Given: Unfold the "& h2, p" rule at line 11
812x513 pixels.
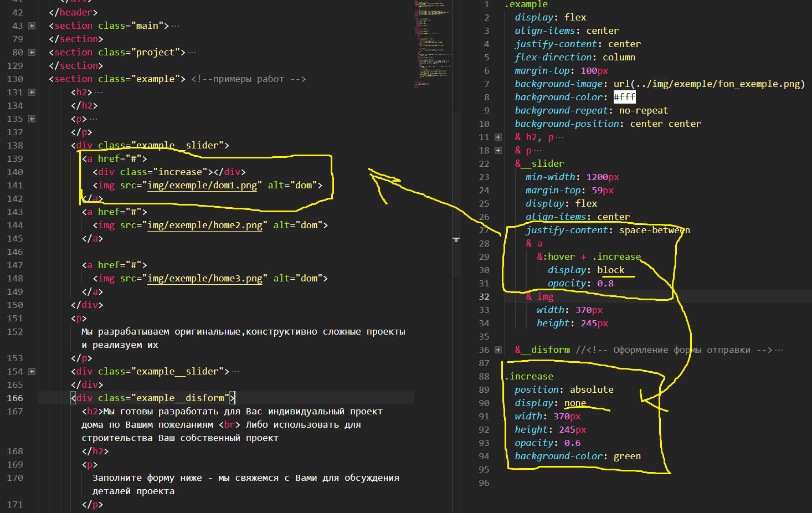Looking at the screenshot, I should [x=498, y=137].
